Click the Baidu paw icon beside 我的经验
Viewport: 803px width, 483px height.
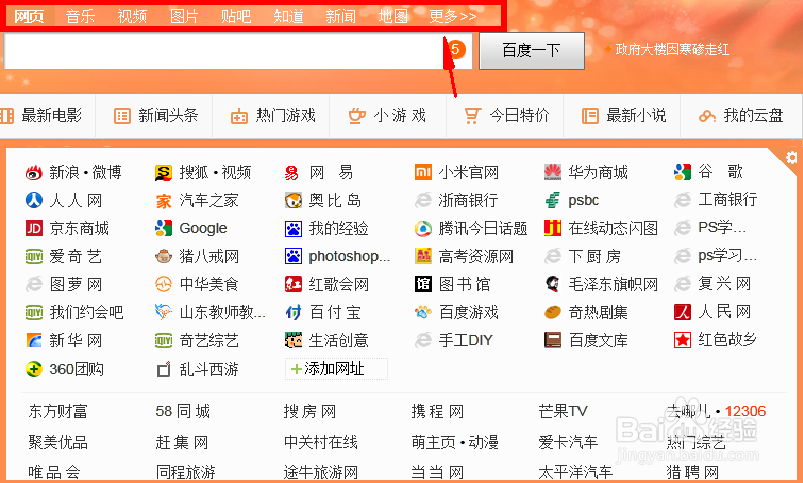293,228
